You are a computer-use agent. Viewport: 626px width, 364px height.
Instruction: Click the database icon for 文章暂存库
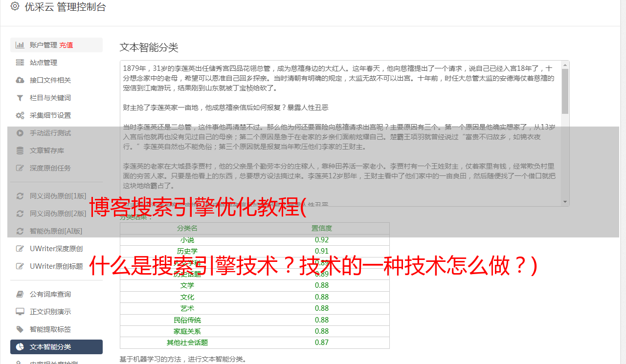tap(20, 150)
